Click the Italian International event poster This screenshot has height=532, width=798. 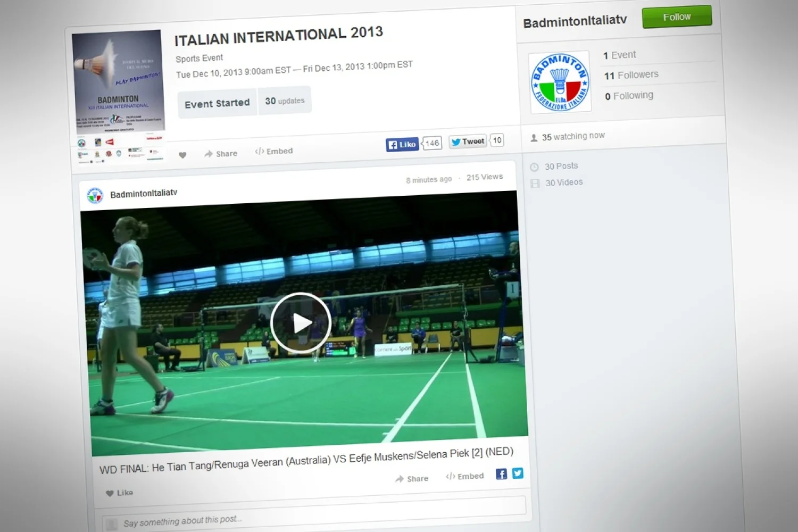(119, 96)
